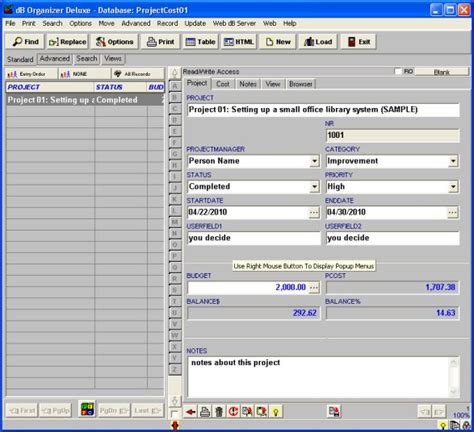The image size is (474, 432).
Task: Jump to letter A in the alphabet index
Action: 174,86
